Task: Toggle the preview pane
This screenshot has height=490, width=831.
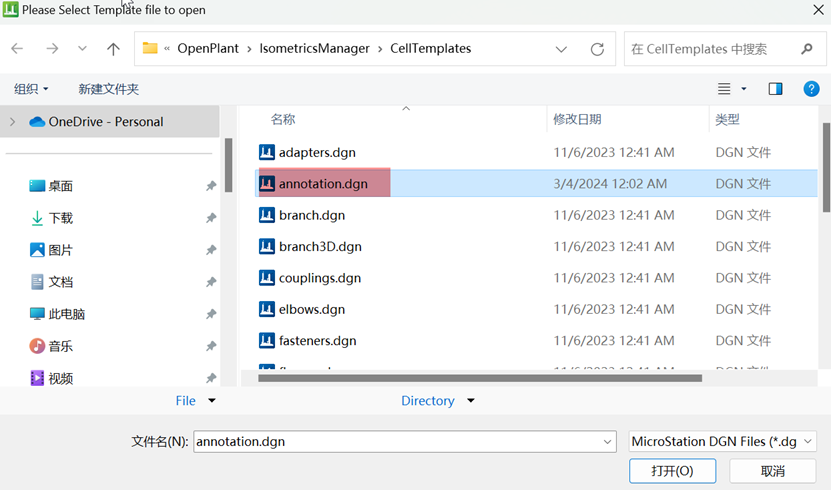Action: tap(775, 89)
